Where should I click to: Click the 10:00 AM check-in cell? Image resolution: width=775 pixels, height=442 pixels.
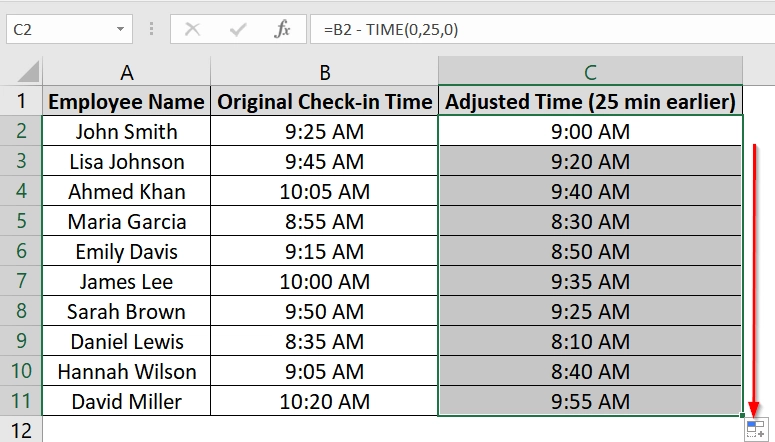pos(325,281)
